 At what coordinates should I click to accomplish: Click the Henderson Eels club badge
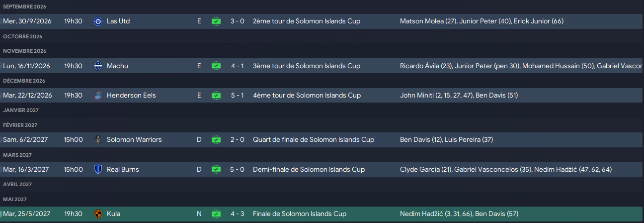point(98,95)
